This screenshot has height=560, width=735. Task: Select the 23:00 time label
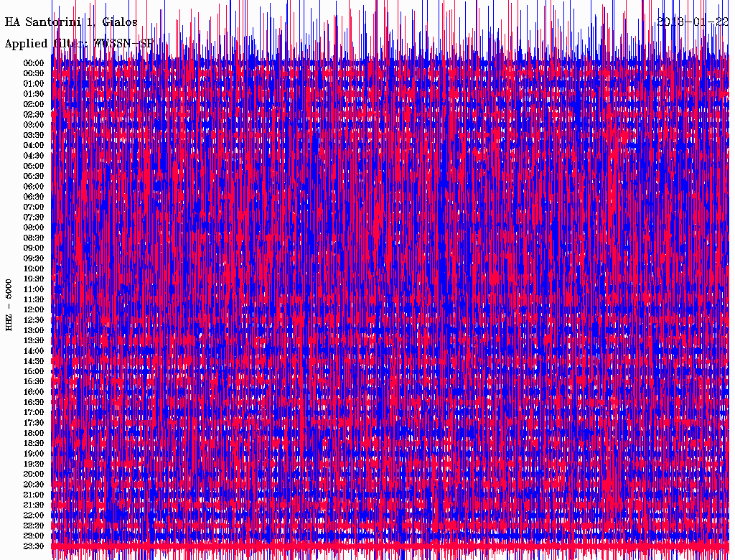click(34, 536)
